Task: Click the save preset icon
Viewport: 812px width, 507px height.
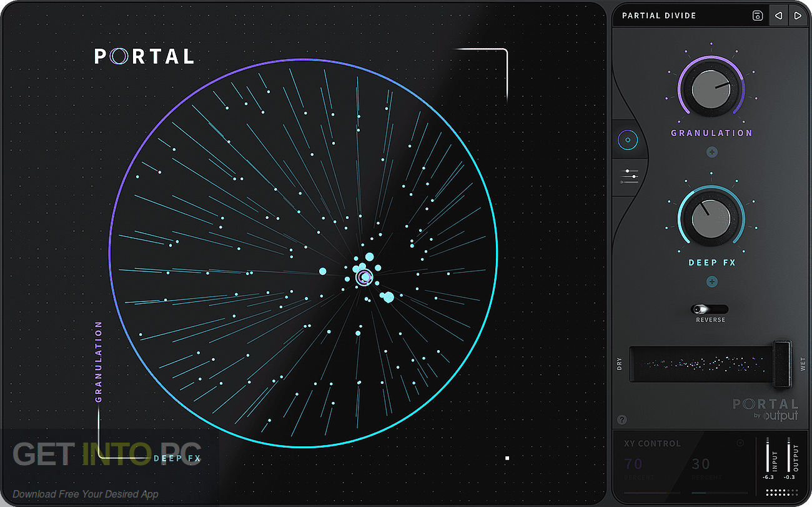Action: pyautogui.click(x=756, y=15)
